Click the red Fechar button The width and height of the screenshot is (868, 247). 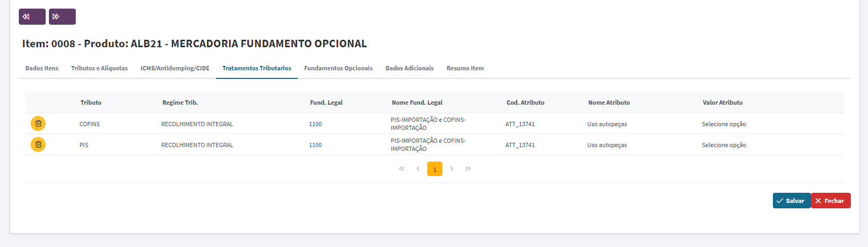(x=831, y=201)
